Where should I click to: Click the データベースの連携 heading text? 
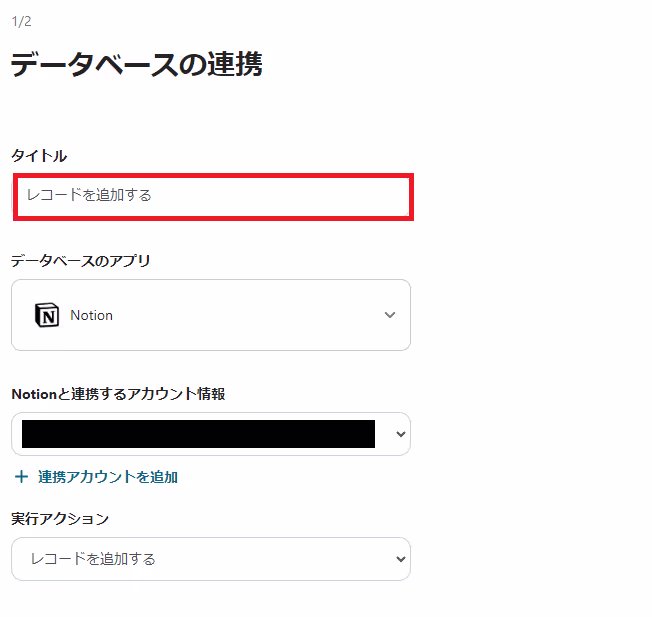137,64
